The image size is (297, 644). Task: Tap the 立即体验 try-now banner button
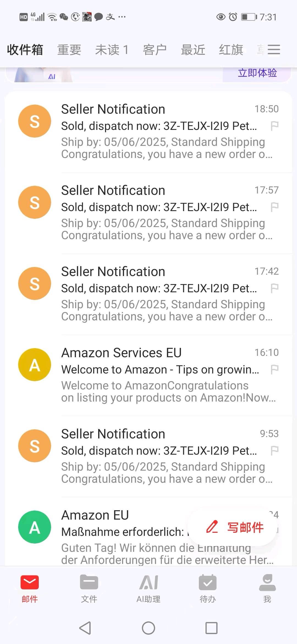coord(257,73)
